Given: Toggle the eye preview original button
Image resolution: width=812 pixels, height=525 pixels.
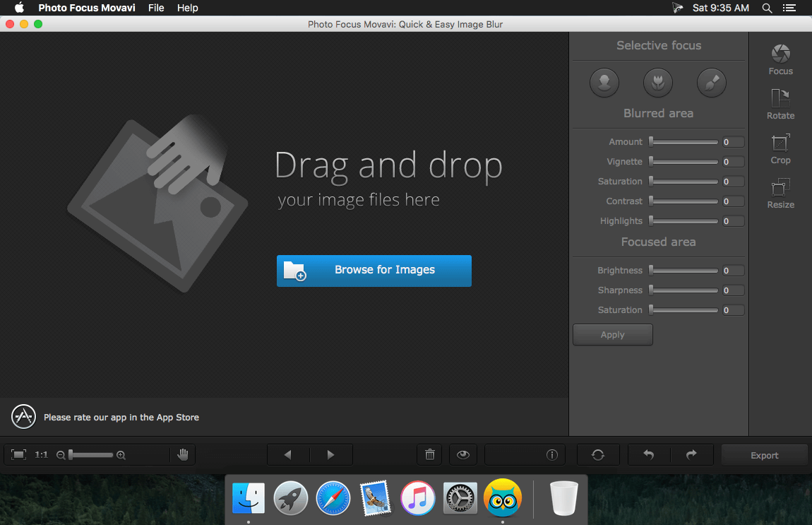Looking at the screenshot, I should [463, 454].
